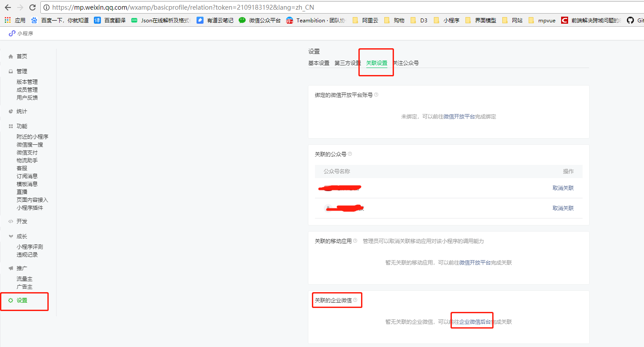Open the 微信公众平台 bookmark
The width and height of the screenshot is (644, 347).
(260, 20)
